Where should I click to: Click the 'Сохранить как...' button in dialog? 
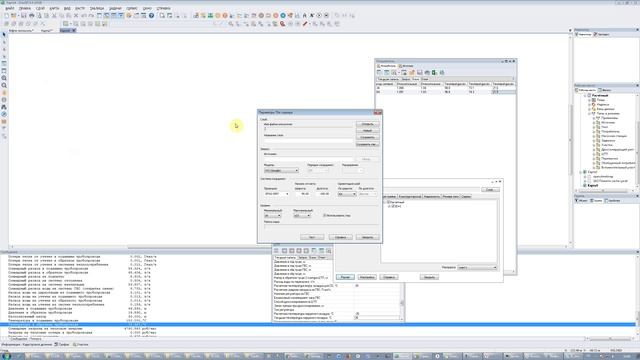(367, 144)
